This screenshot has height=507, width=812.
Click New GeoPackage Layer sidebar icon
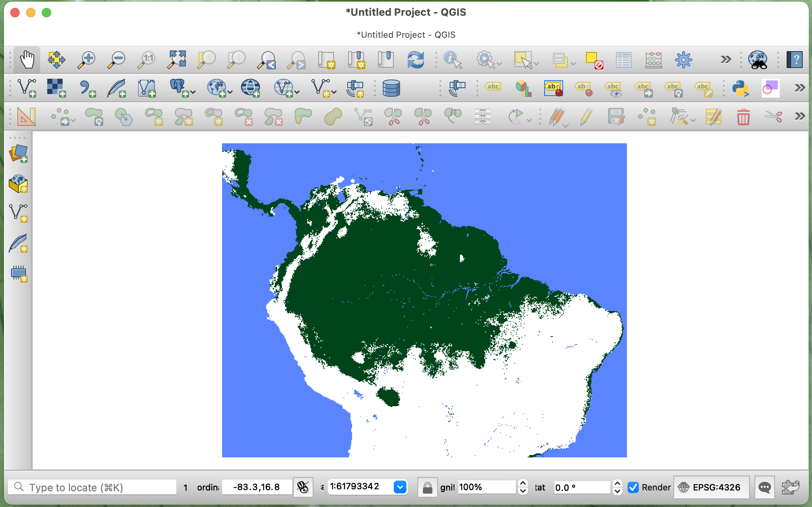[x=18, y=183]
